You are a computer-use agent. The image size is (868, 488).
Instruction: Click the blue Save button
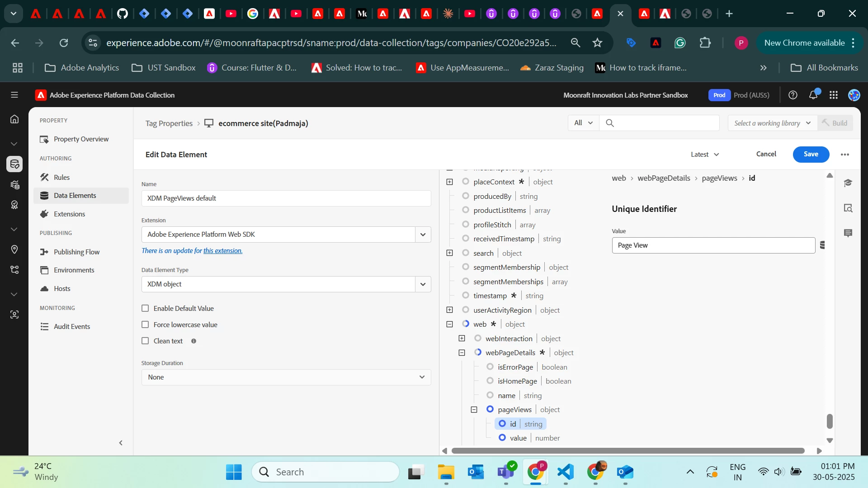pos(811,154)
